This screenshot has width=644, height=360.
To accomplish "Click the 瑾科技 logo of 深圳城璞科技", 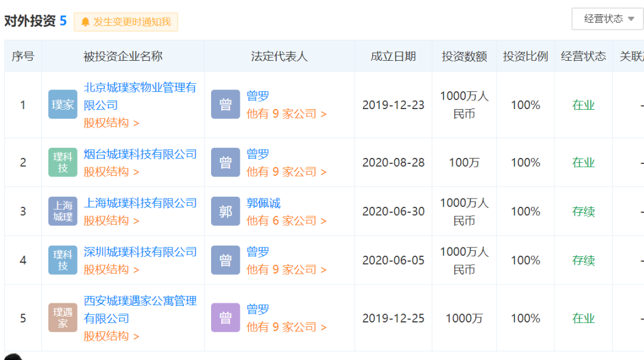I will tap(63, 260).
